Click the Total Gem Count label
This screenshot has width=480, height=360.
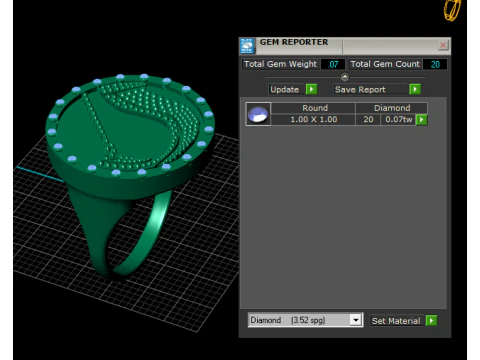[385, 64]
